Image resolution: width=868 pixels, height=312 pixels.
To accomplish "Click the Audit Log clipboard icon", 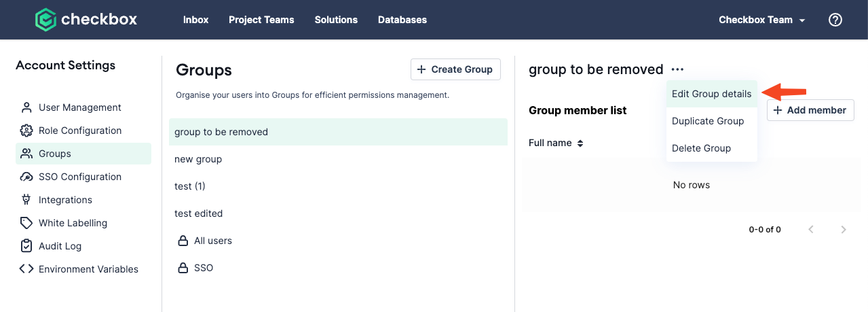I will point(26,246).
